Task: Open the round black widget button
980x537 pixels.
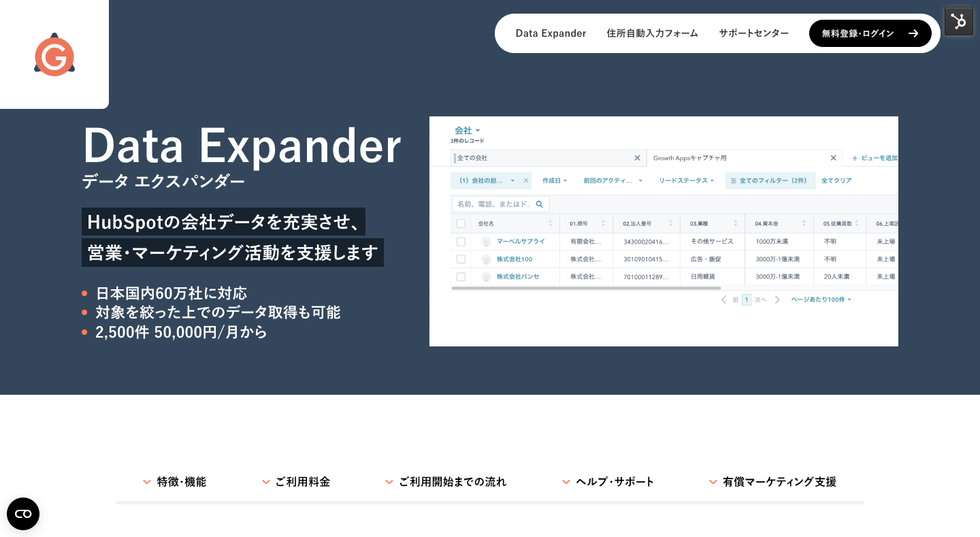Action: point(23,514)
